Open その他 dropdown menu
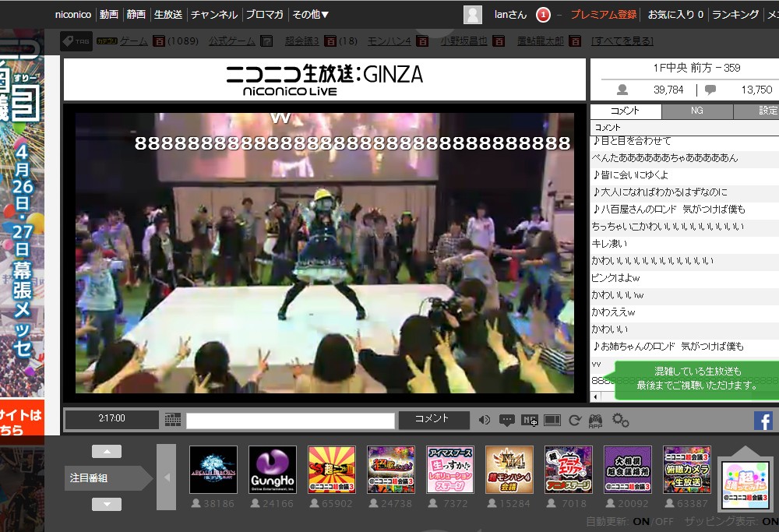The height and width of the screenshot is (532, 779). pyautogui.click(x=310, y=14)
